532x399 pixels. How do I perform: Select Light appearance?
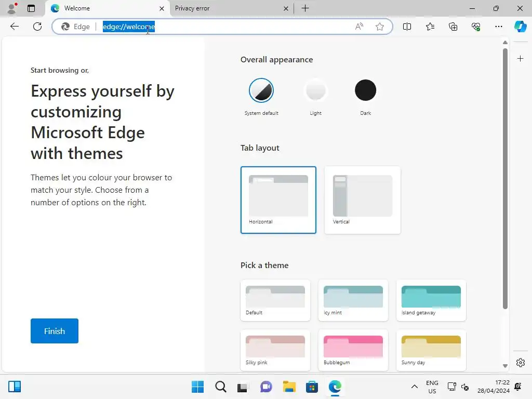[x=315, y=90]
